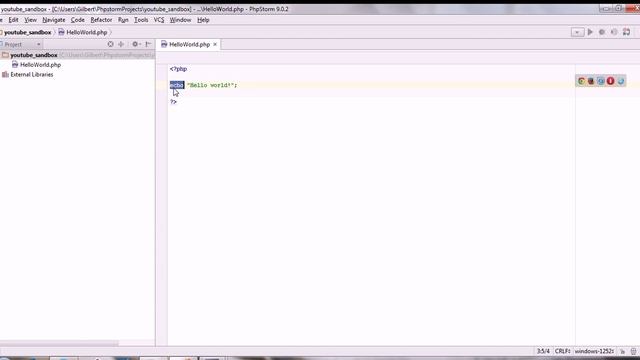Image resolution: width=640 pixels, height=360 pixels.
Task: Open the Tools menu
Action: (141, 20)
